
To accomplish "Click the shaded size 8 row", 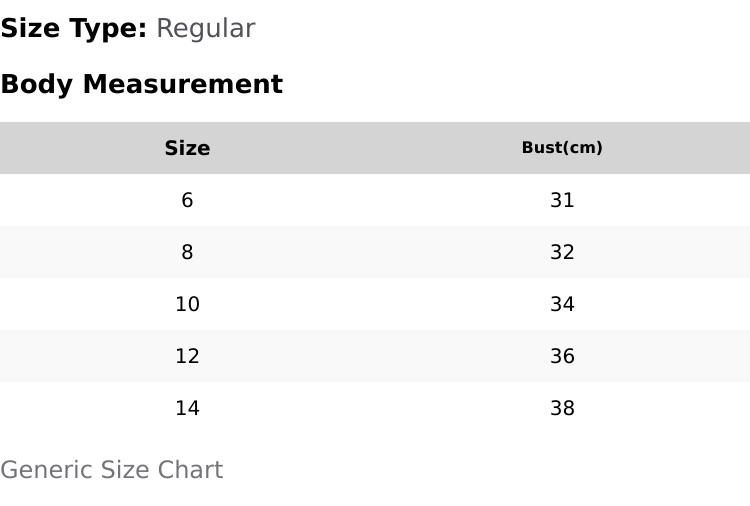I will click(375, 252).
